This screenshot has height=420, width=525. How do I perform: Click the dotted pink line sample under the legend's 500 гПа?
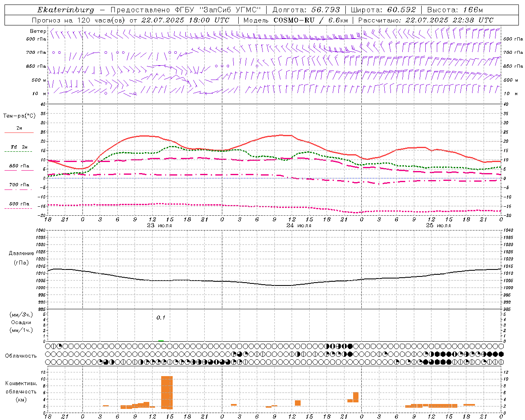19,208
